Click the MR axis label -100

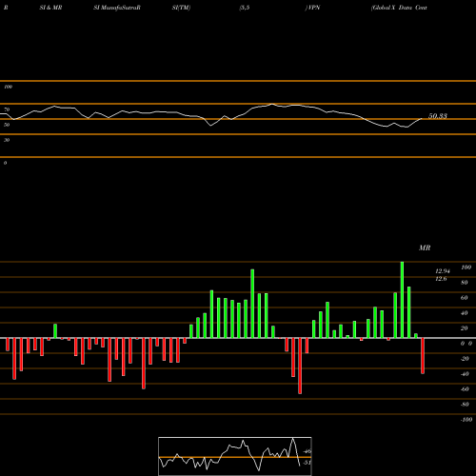(x=466, y=420)
